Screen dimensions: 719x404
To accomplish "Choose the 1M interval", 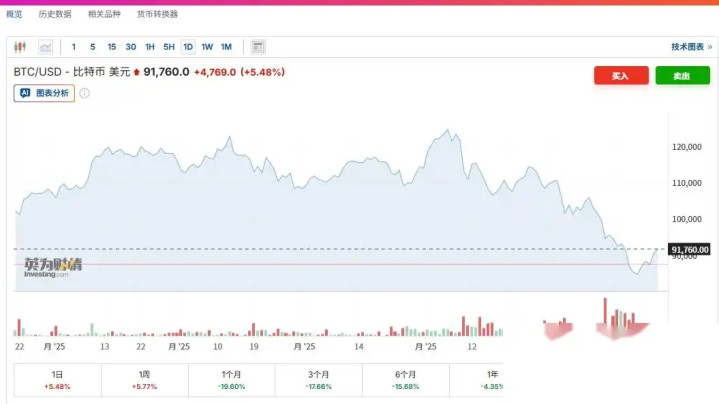I will click(x=226, y=47).
